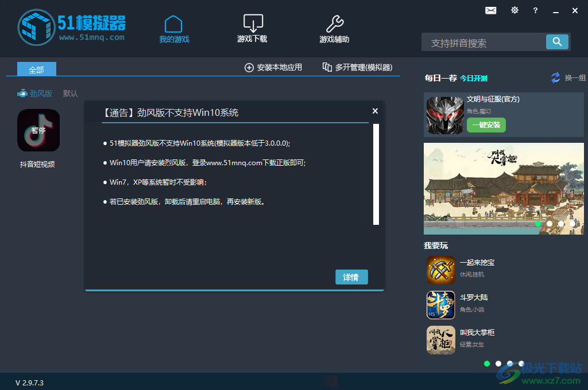Screen dimensions: 588x390
Task: Click the 换一组 refresh arrows icon
Action: 556,77
